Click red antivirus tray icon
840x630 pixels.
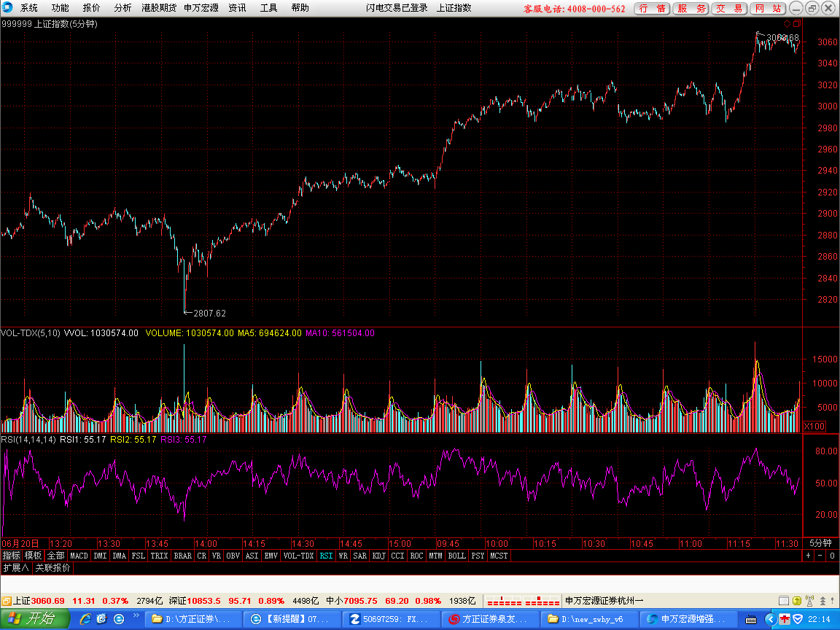pos(785,619)
